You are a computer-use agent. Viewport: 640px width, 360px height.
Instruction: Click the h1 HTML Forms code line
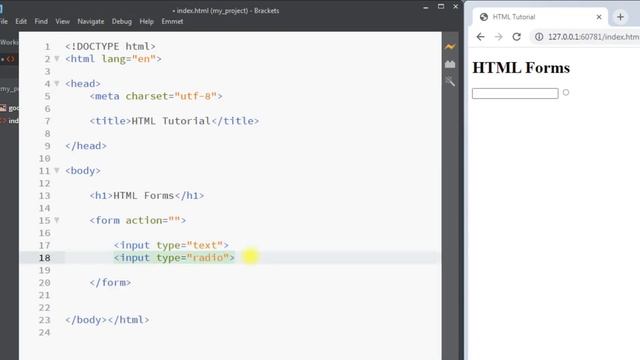(x=147, y=196)
